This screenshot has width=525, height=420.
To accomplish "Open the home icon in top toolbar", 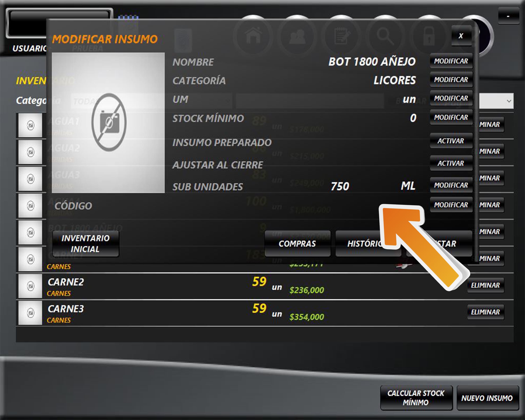I will (x=254, y=36).
